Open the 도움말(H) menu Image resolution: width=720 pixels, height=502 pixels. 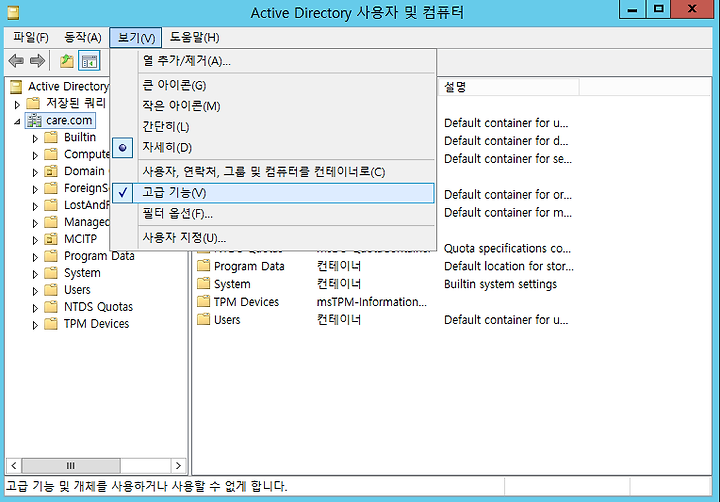194,37
